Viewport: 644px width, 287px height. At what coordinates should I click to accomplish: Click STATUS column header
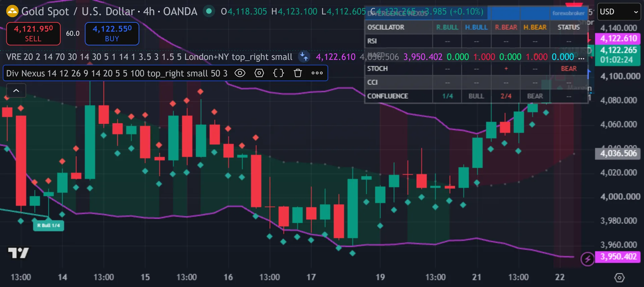[x=569, y=27]
